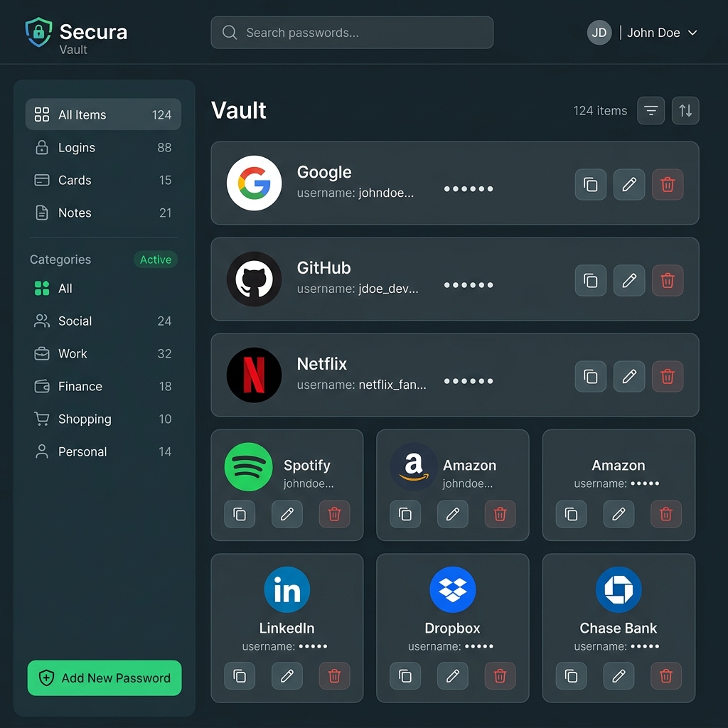Image resolution: width=728 pixels, height=728 pixels.
Task: Edit the Netflix entry
Action: (x=628, y=376)
